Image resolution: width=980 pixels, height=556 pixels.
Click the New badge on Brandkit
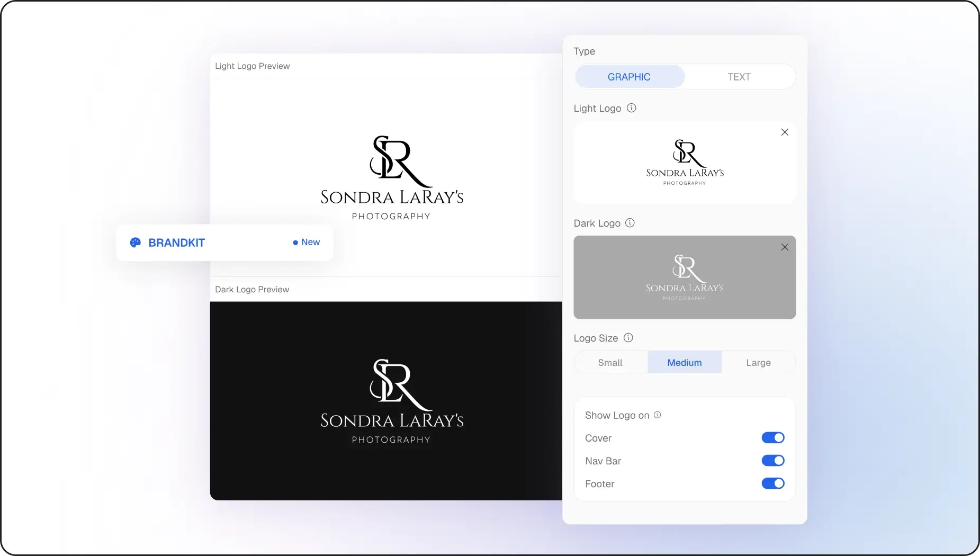(307, 242)
